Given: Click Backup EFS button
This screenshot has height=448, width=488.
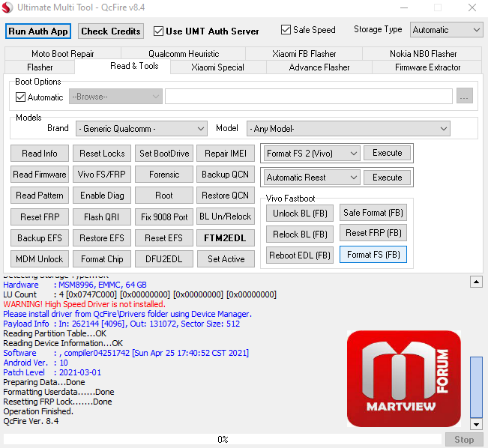Looking at the screenshot, I should [40, 238].
